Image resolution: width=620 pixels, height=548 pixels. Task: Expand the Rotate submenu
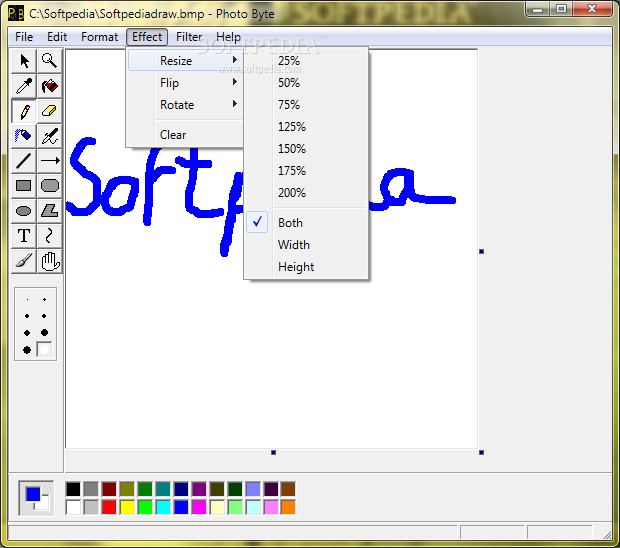(x=185, y=105)
